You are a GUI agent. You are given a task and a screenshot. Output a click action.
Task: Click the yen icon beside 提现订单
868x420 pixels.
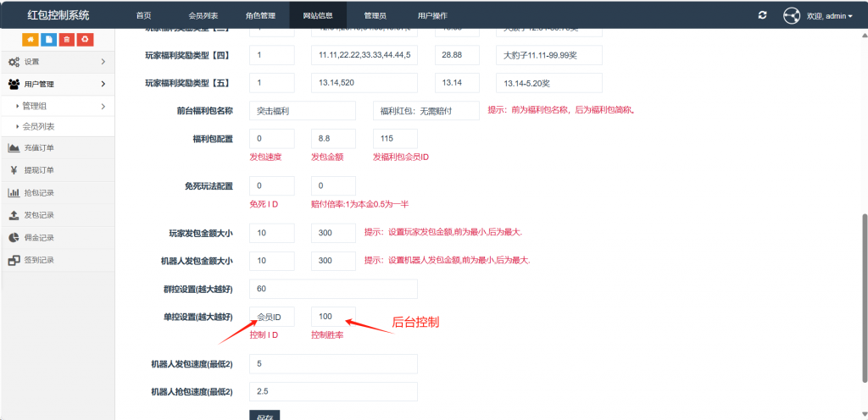coord(14,170)
